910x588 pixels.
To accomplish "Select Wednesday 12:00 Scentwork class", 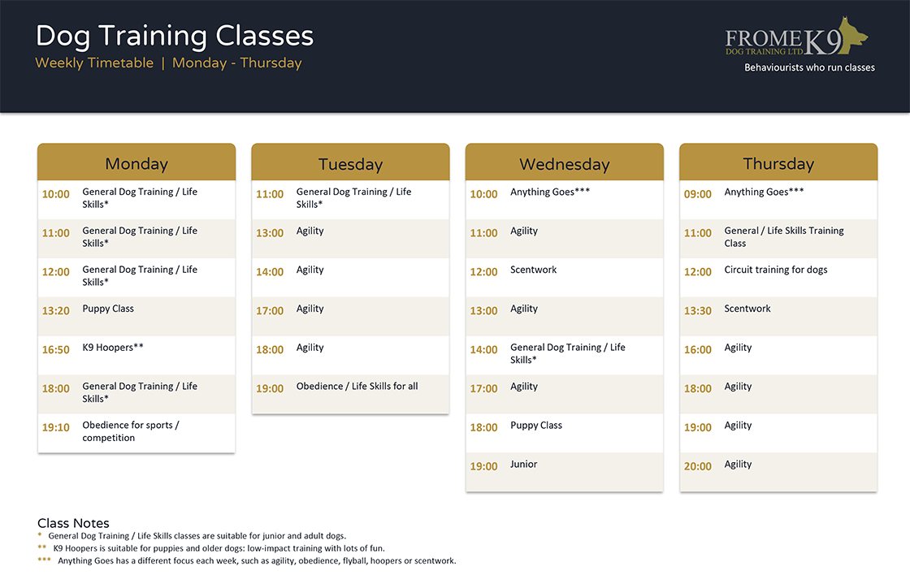I will click(564, 278).
